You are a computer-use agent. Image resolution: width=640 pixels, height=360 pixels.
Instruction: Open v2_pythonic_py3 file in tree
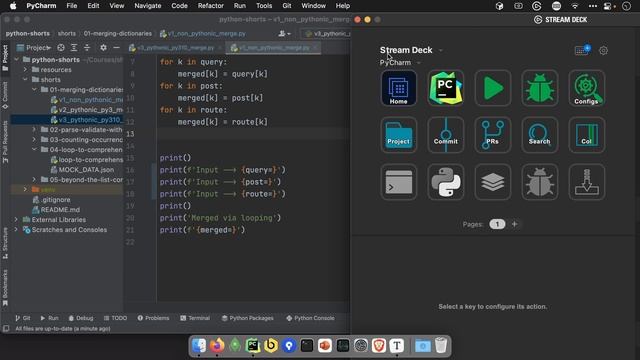click(x=87, y=110)
